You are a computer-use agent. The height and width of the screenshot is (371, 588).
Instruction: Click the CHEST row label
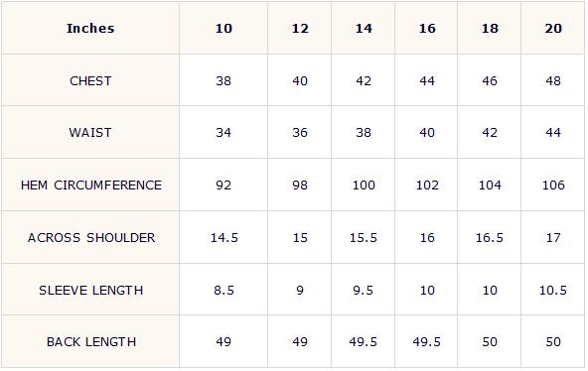[90, 81]
